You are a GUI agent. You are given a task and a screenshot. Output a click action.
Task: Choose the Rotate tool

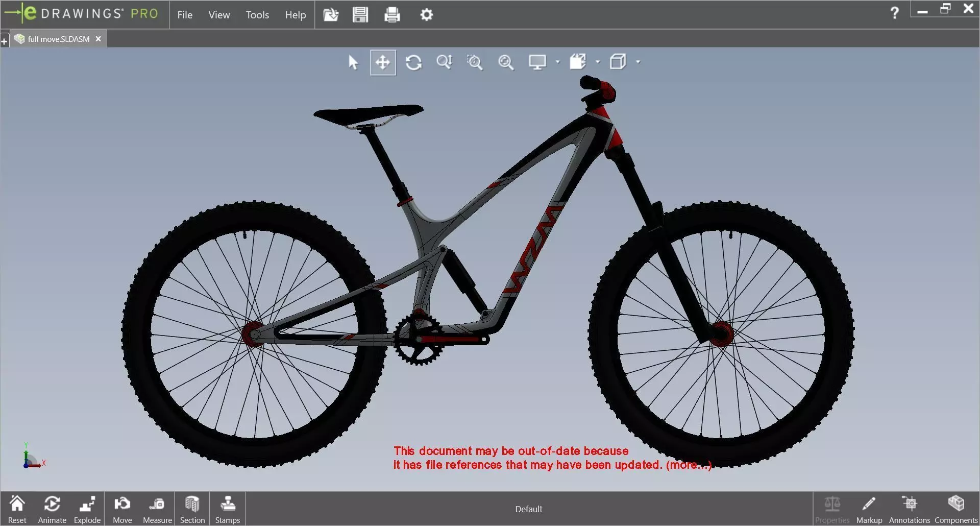[x=414, y=62]
